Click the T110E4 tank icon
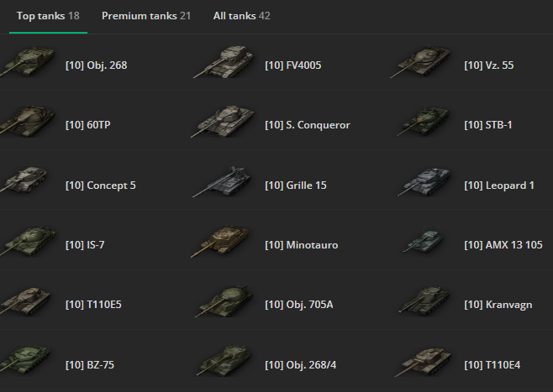This screenshot has width=553, height=392. point(423,362)
